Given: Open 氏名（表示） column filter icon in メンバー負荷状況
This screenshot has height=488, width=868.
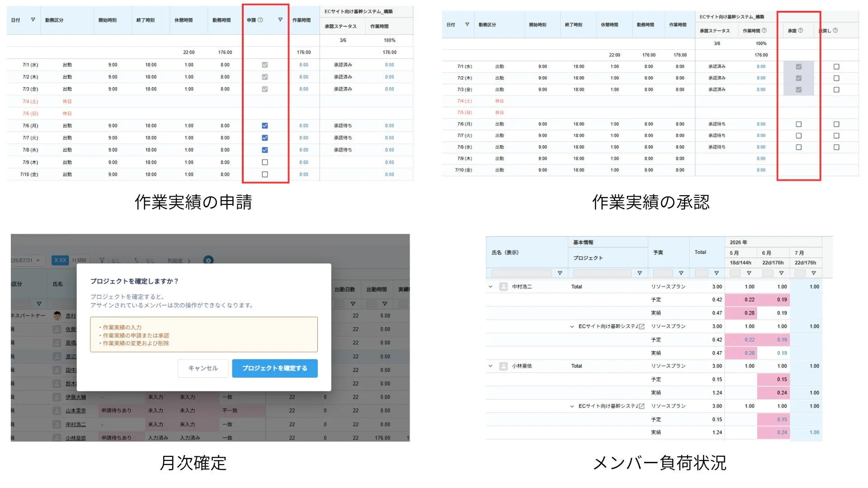Looking at the screenshot, I should pos(560,273).
